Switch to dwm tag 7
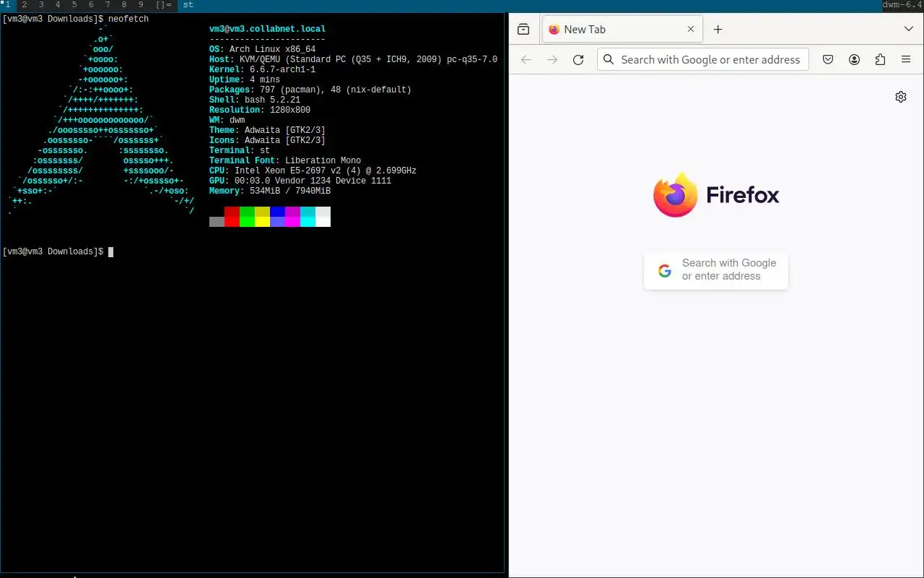Screen dimensions: 924x578 coord(108,5)
